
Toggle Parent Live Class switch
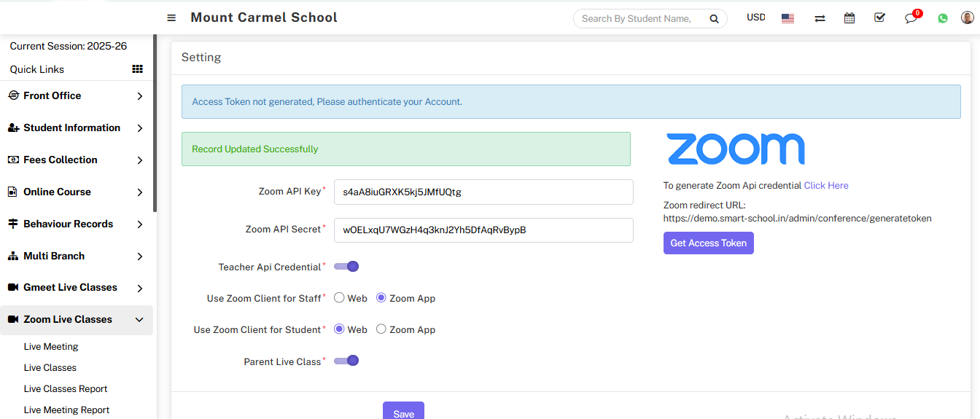(x=346, y=361)
